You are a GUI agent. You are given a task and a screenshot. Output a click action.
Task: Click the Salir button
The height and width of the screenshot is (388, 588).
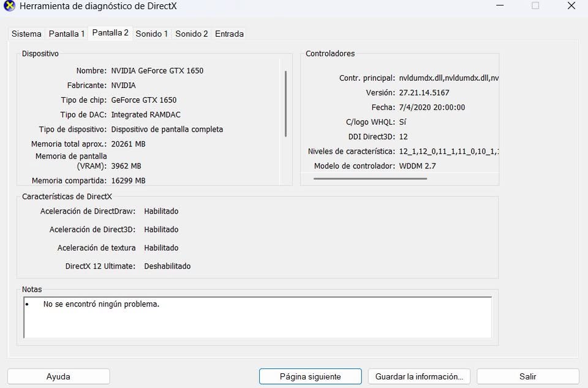coord(527,376)
